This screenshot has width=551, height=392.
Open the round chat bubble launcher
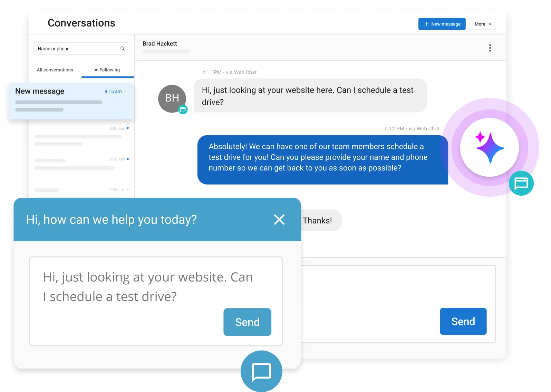(261, 371)
